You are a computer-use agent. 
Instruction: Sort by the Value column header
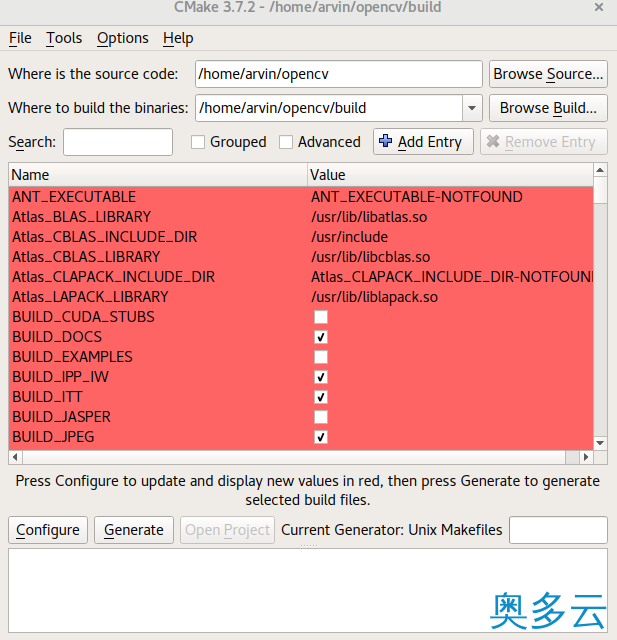(x=450, y=175)
